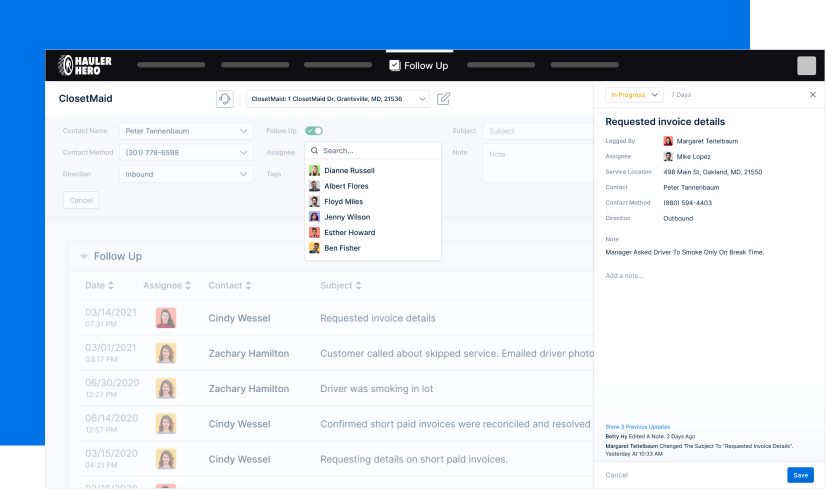
Task: Click the Subject input field
Action: click(x=538, y=131)
